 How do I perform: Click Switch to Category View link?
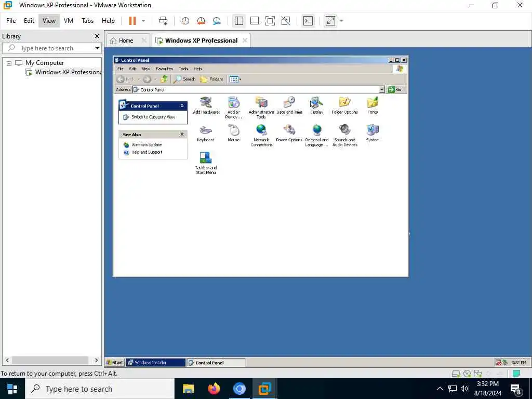click(153, 117)
